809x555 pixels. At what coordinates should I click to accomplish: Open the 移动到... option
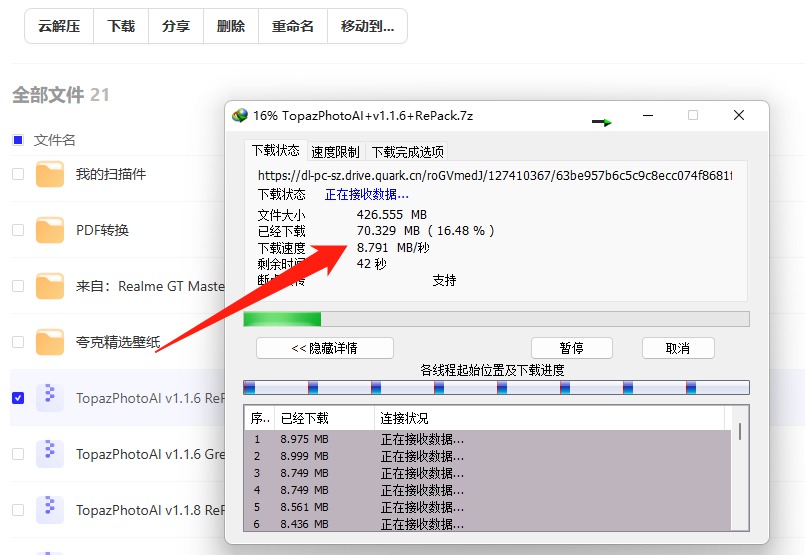[x=367, y=26]
